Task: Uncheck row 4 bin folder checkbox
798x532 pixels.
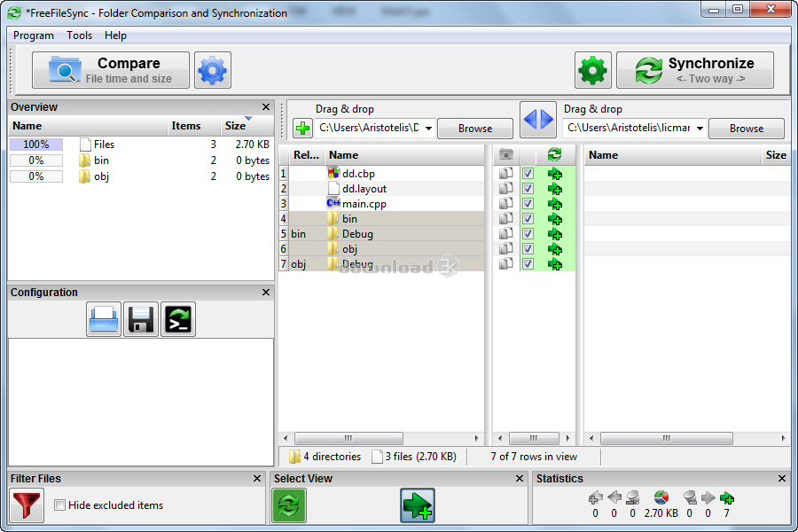Action: (x=528, y=218)
